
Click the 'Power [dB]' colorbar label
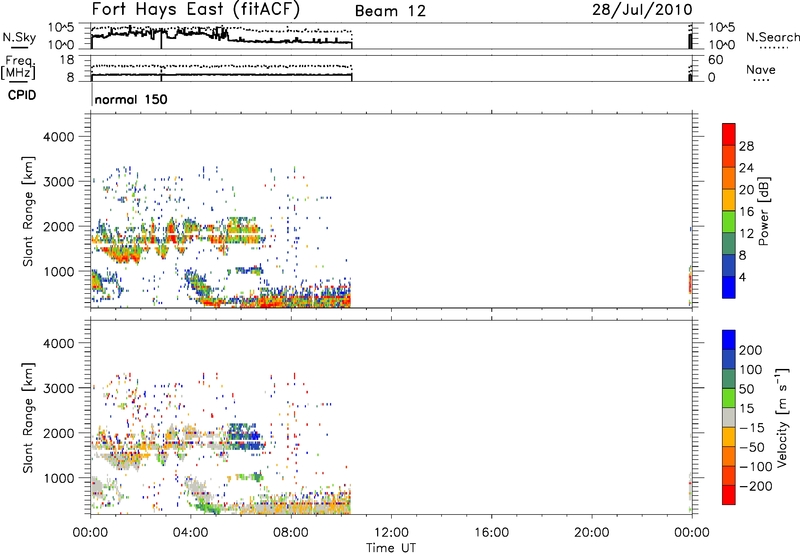(764, 211)
